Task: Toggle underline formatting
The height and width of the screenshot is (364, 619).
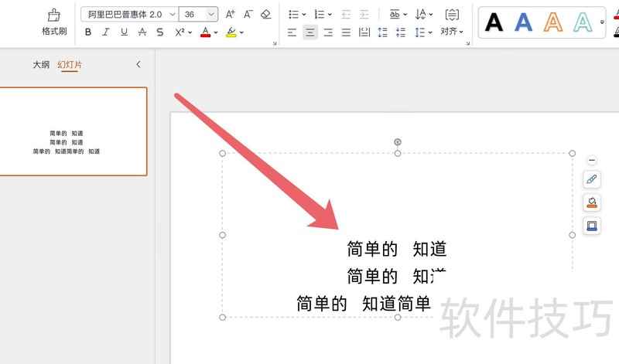Action: tap(124, 32)
